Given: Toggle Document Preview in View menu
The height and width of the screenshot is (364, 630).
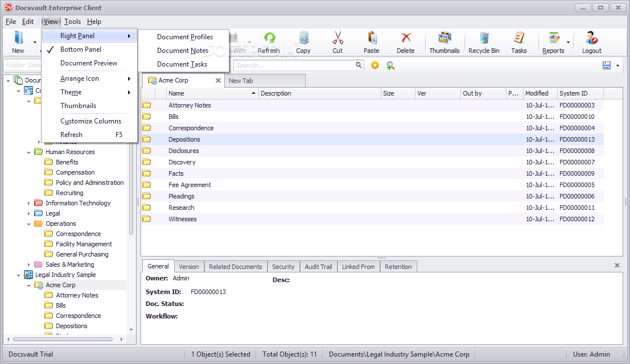Looking at the screenshot, I should point(89,63).
